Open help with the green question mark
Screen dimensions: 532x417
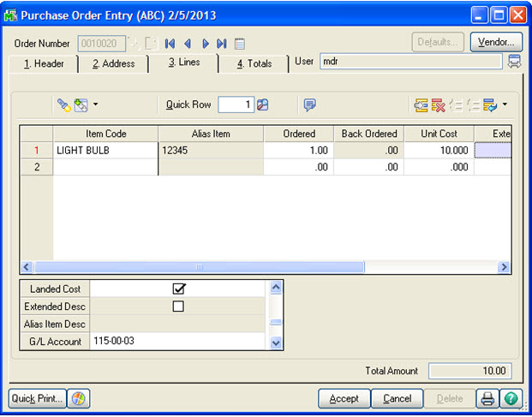[511, 398]
